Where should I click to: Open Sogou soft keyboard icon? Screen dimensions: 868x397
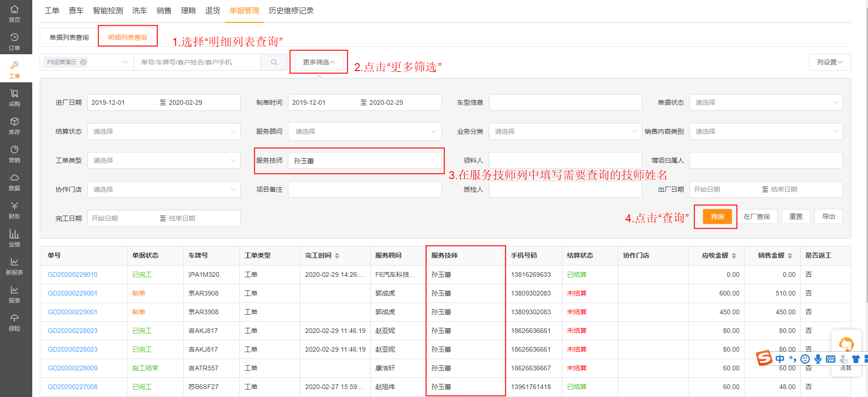[x=831, y=359]
